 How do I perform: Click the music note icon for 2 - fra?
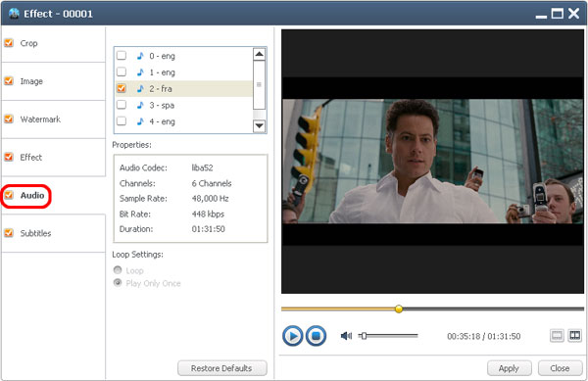[140, 89]
